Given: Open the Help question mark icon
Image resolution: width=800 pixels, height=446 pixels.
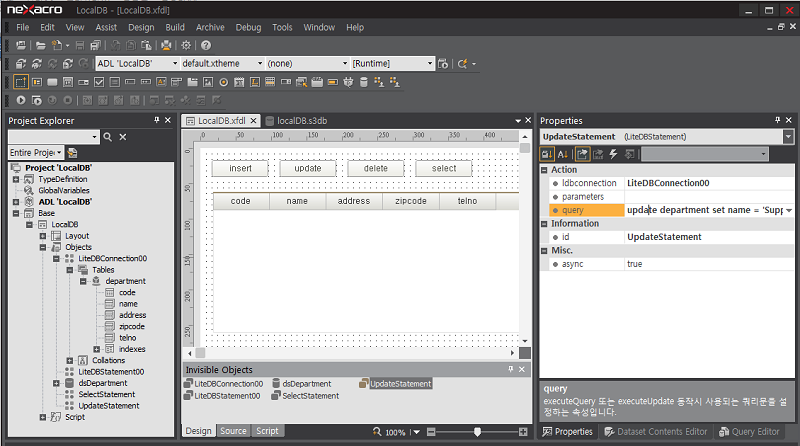Looking at the screenshot, I should tap(206, 45).
